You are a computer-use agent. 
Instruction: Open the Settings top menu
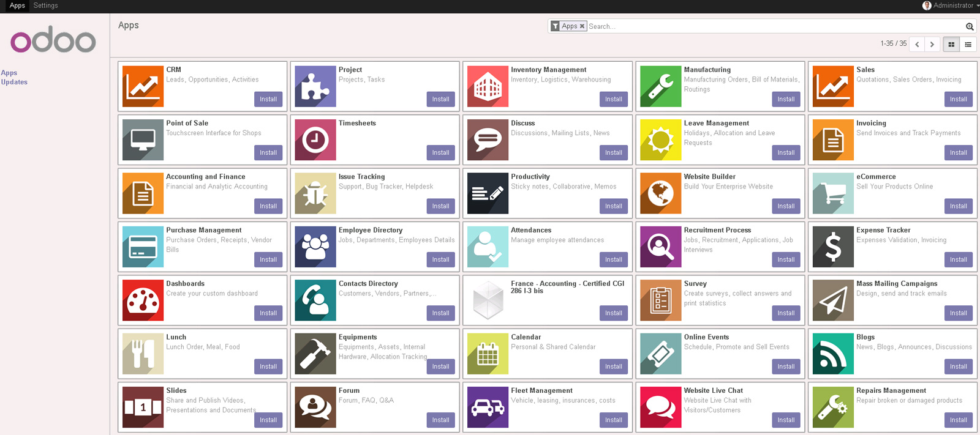point(45,6)
